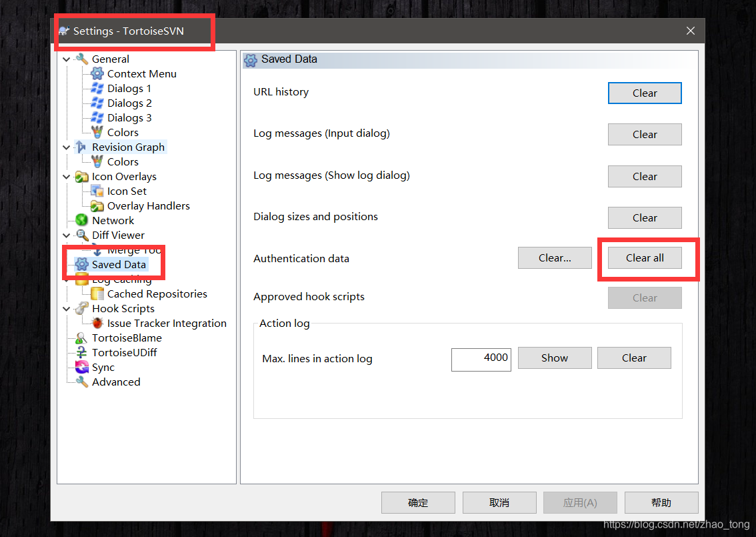This screenshot has height=537, width=756.
Task: Select Dialogs 2 in the tree
Action: point(129,103)
